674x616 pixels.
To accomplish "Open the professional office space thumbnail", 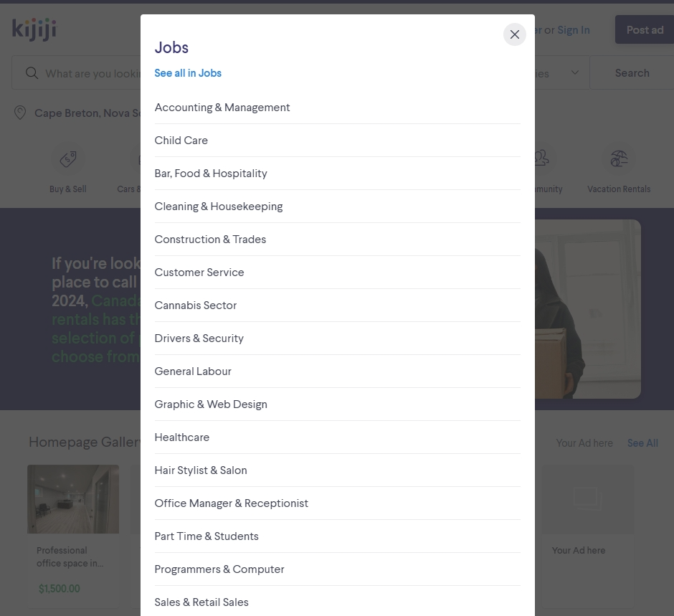I will (x=73, y=499).
